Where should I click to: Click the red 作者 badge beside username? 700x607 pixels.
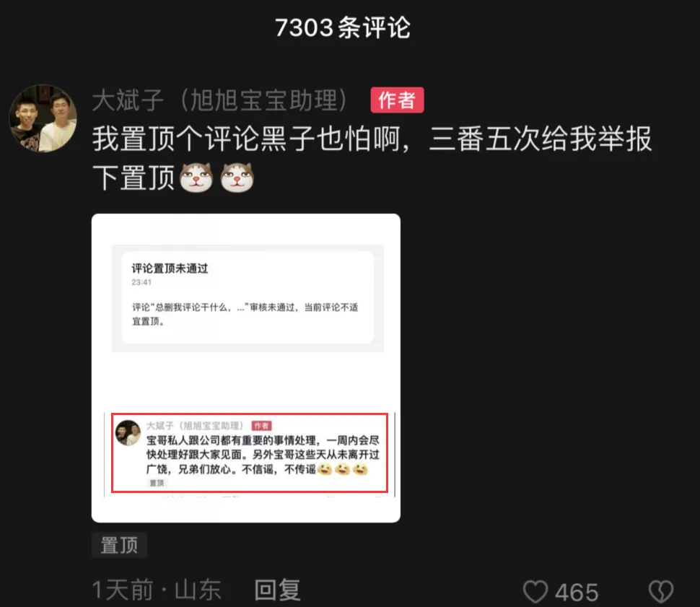pos(397,100)
